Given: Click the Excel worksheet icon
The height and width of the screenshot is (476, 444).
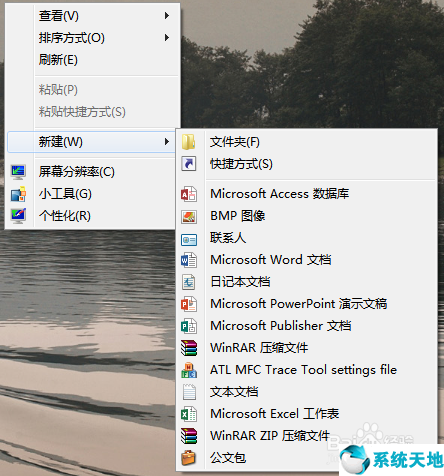Looking at the screenshot, I should point(189,414).
